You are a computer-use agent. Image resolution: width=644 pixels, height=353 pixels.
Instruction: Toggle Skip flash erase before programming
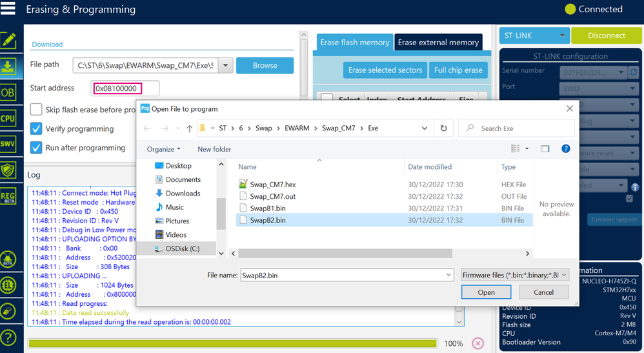[36, 110]
